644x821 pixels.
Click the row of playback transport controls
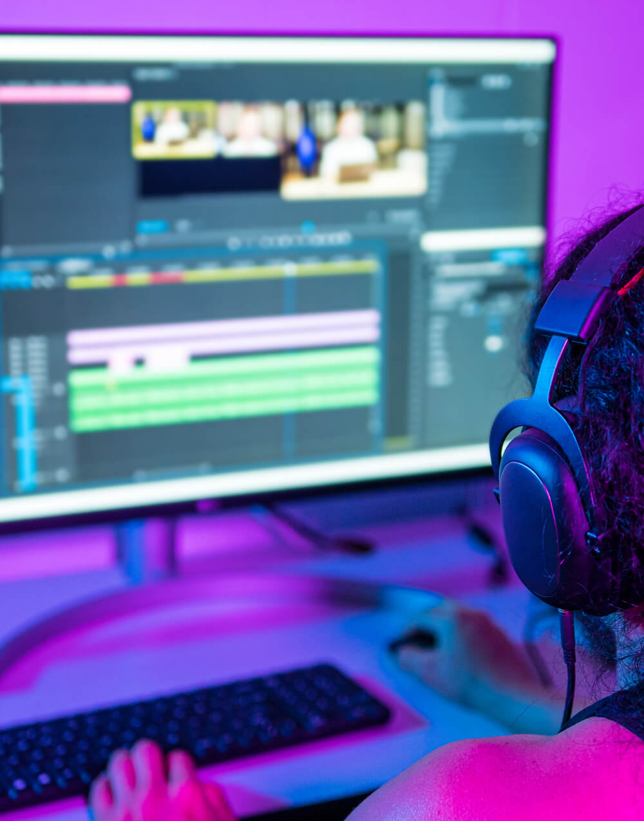(289, 240)
